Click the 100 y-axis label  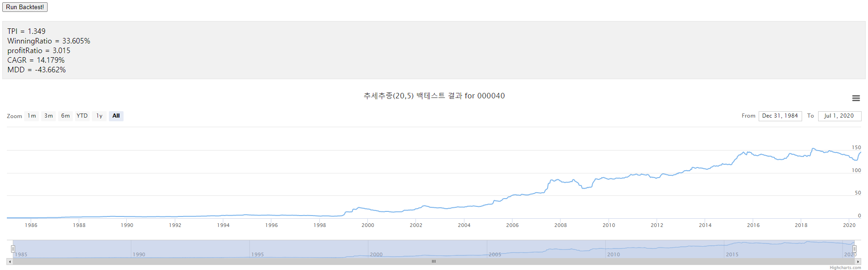pos(856,170)
